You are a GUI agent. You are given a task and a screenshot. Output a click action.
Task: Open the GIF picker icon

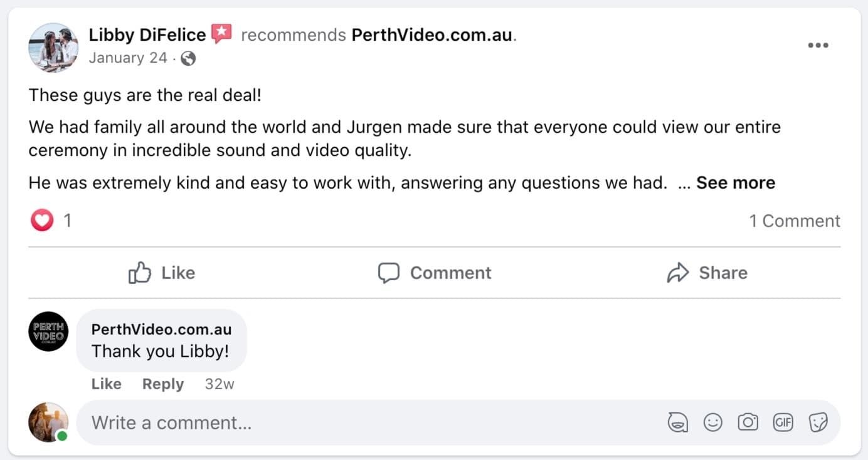click(783, 423)
